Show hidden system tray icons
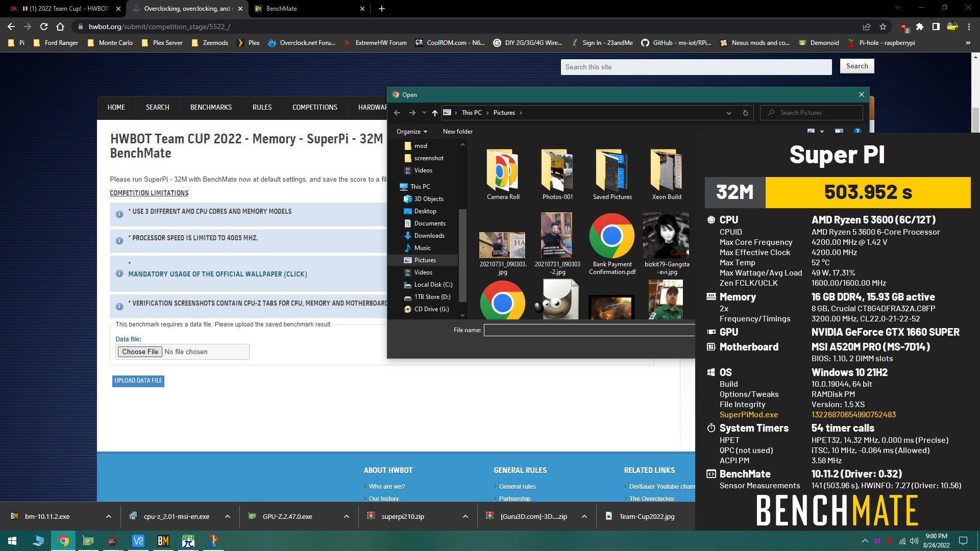 (x=865, y=541)
